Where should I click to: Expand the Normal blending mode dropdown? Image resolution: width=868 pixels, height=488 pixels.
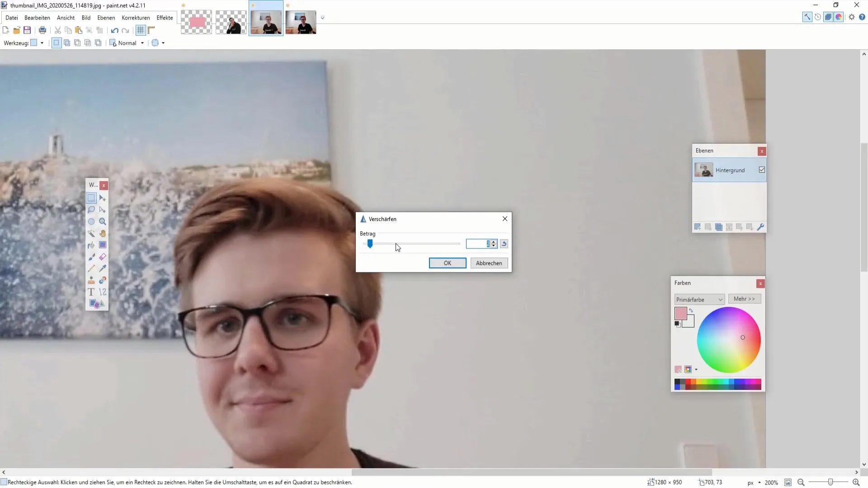pos(142,43)
